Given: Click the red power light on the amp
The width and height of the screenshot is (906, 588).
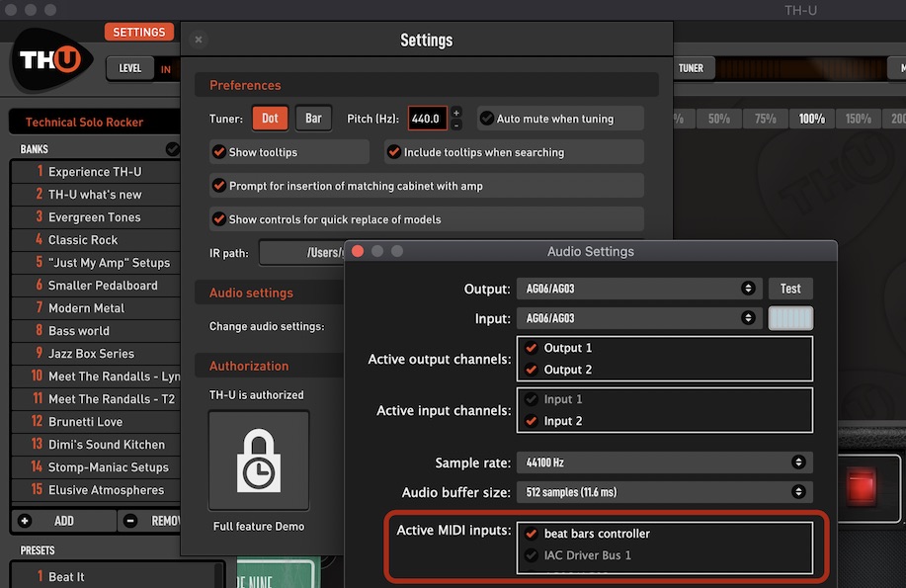Looking at the screenshot, I should tap(861, 485).
